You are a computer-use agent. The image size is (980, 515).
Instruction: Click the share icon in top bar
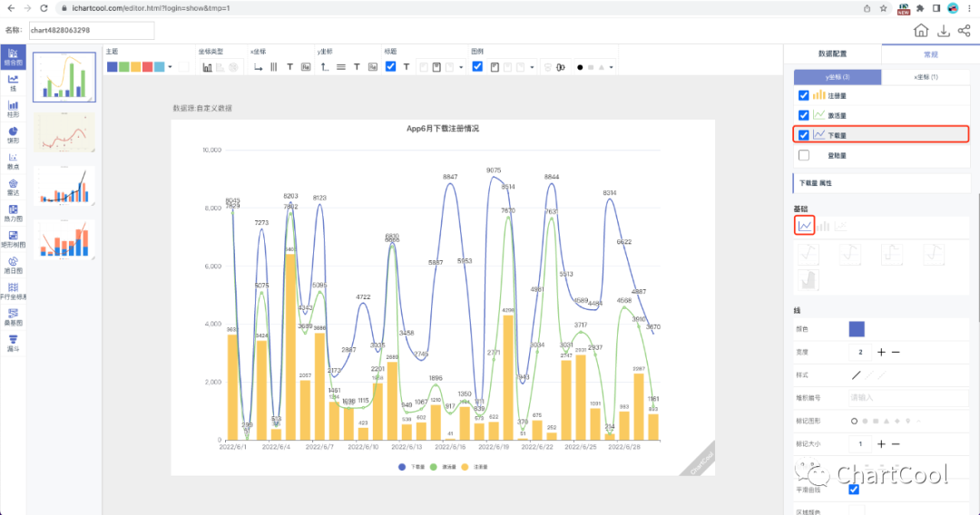tap(964, 31)
